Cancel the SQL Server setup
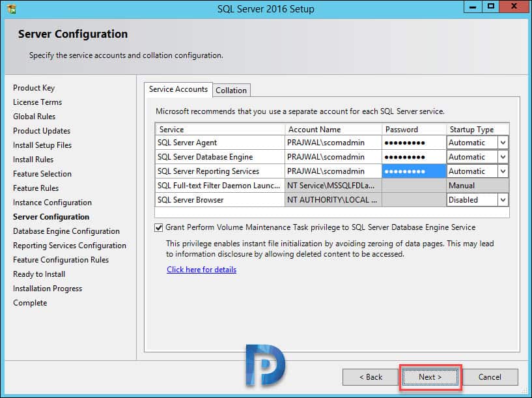The height and width of the screenshot is (398, 532). coord(490,377)
